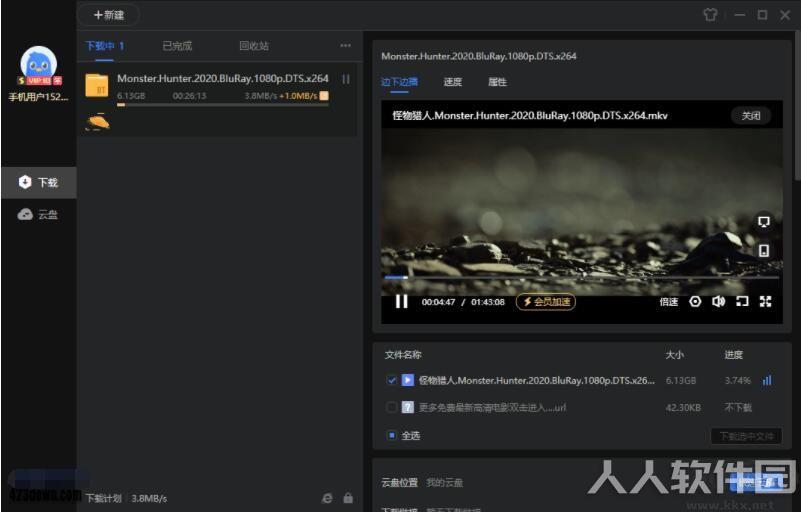
Task: Click the blue play icon of mkv file
Action: [x=408, y=380]
